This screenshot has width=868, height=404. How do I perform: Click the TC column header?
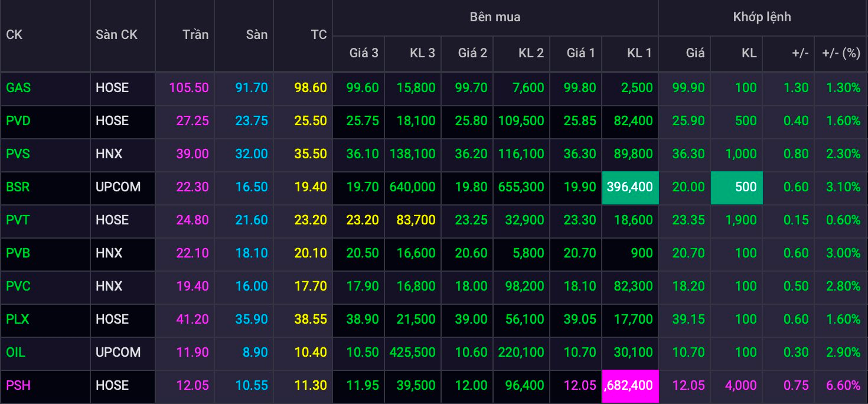pyautogui.click(x=319, y=35)
